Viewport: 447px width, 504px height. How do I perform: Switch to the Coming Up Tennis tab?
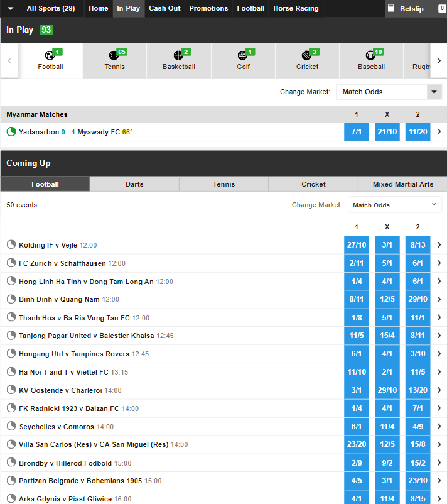(224, 184)
